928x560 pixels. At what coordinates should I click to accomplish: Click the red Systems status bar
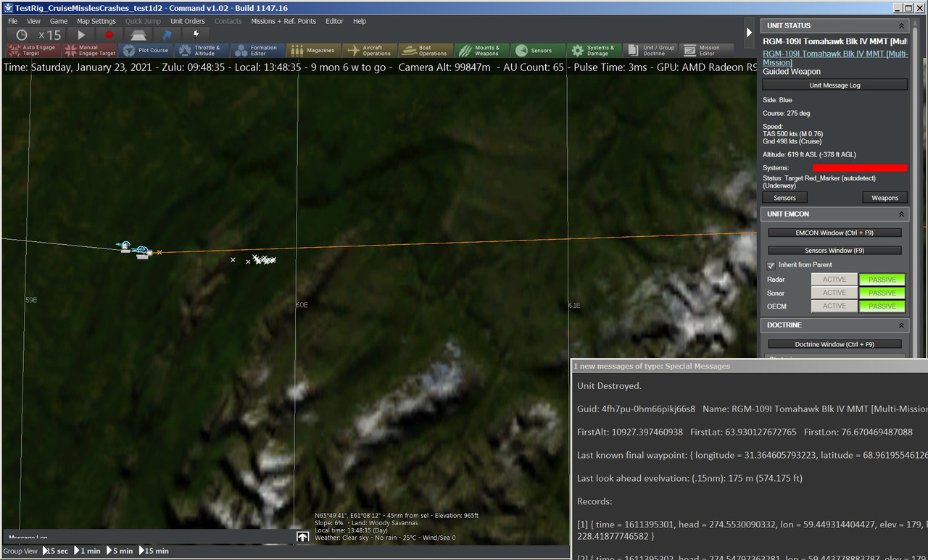pyautogui.click(x=859, y=168)
